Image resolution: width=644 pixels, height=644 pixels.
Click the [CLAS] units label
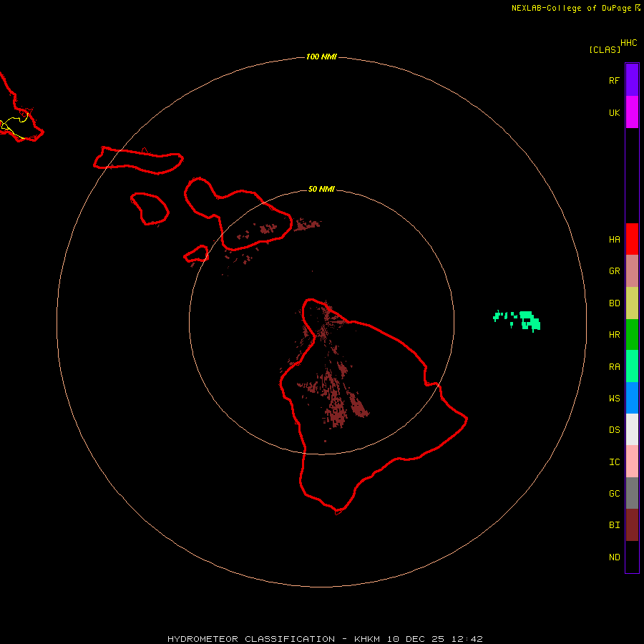(x=605, y=50)
